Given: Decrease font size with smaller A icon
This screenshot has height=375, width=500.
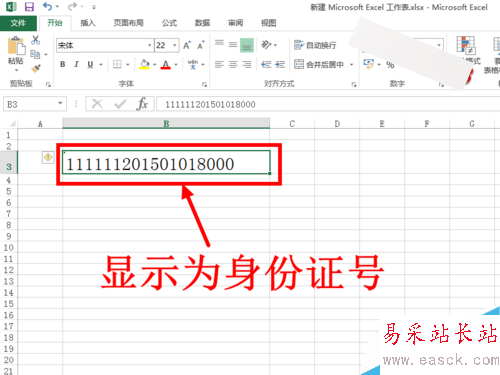Looking at the screenshot, I should point(201,45).
